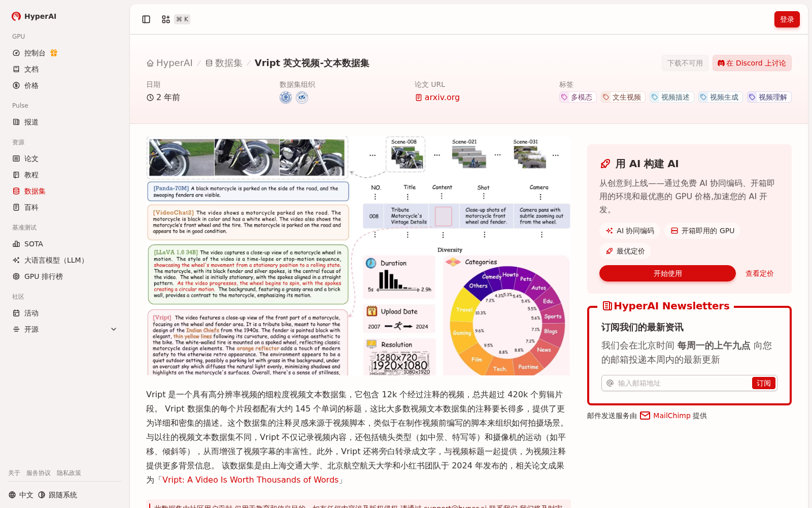Open 查看定价 link
Viewport: 812px width, 508px height.
pos(759,273)
